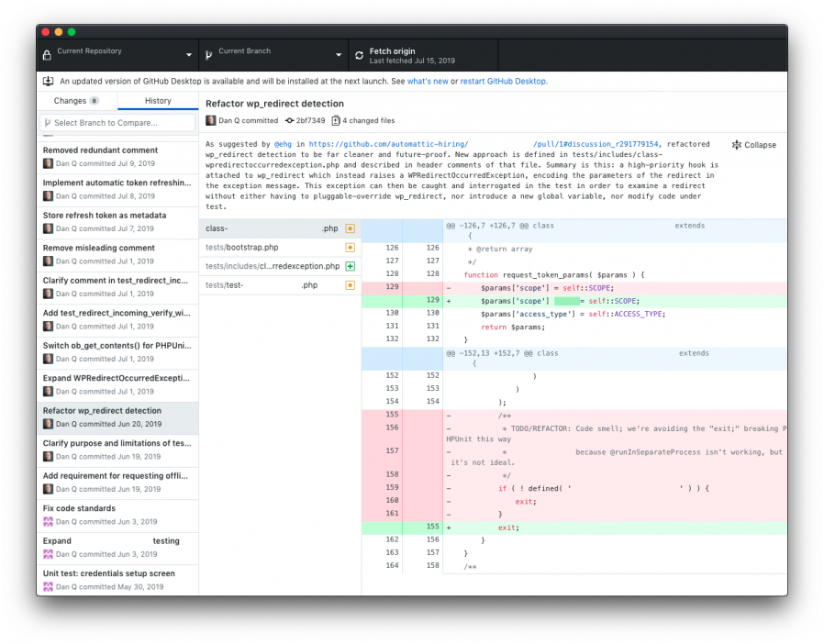The width and height of the screenshot is (824, 644).
Task: Click the Fetch origin button
Action: (x=423, y=55)
